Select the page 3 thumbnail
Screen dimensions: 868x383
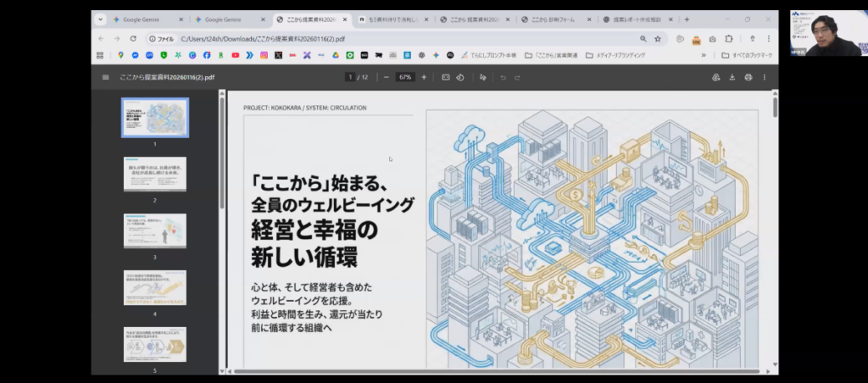[155, 230]
